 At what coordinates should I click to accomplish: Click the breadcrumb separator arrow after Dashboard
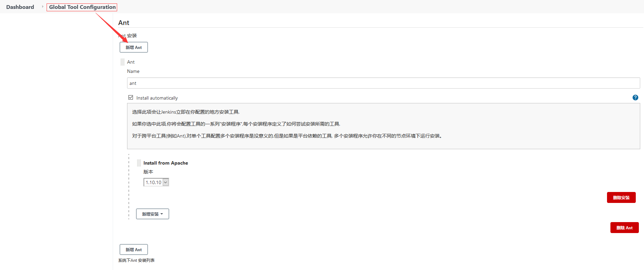coord(43,7)
